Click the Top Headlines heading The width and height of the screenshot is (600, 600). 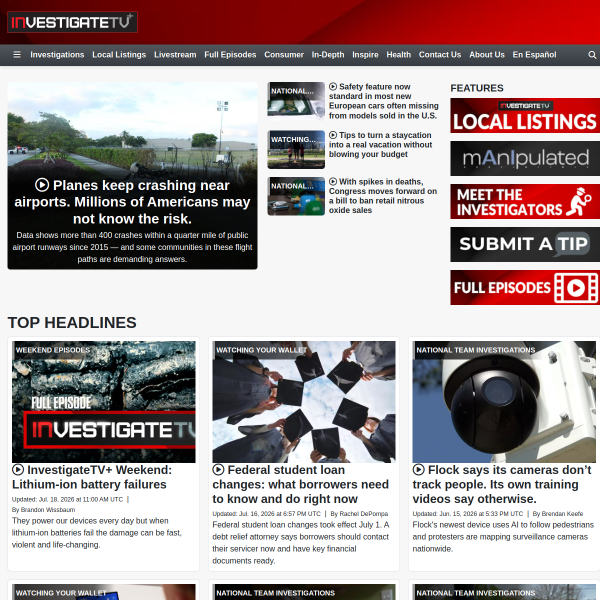click(72, 323)
